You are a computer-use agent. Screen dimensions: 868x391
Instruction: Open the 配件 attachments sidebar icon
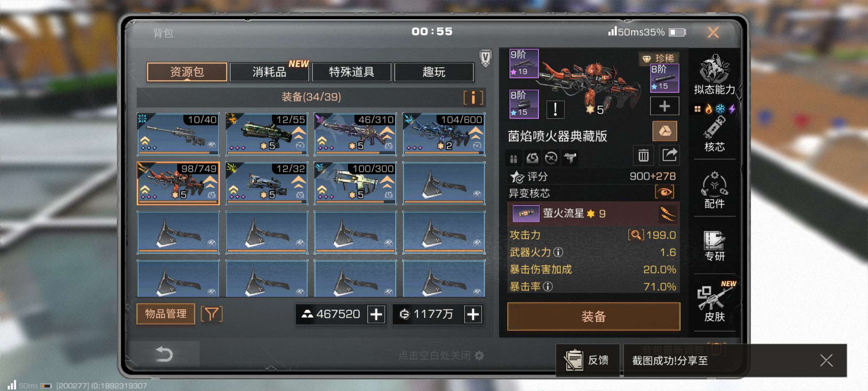714,190
